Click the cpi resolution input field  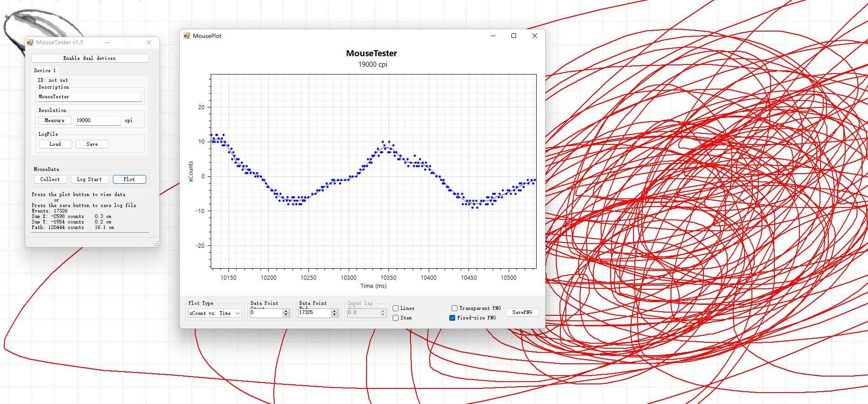98,120
